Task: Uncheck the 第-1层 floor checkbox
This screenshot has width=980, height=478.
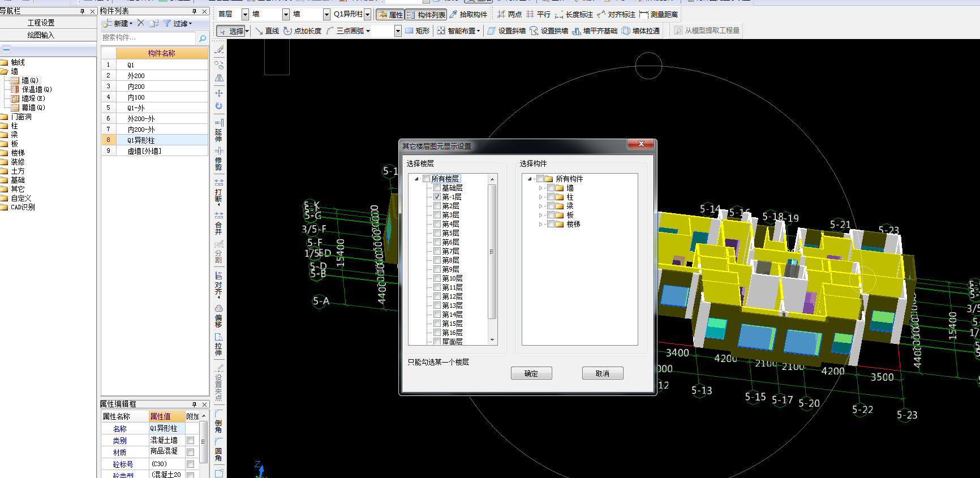Action: 437,197
